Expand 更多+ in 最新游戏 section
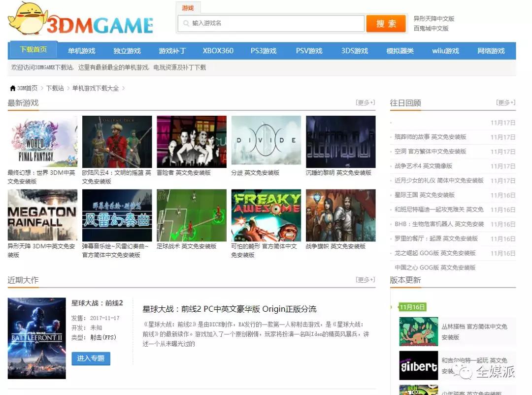The image size is (532, 395). point(366,102)
